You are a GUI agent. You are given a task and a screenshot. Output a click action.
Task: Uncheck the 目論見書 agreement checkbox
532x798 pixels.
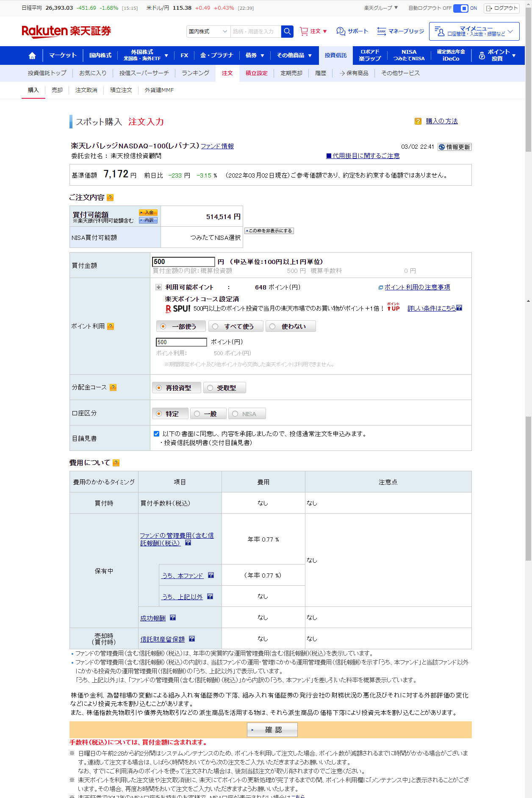coord(156,434)
